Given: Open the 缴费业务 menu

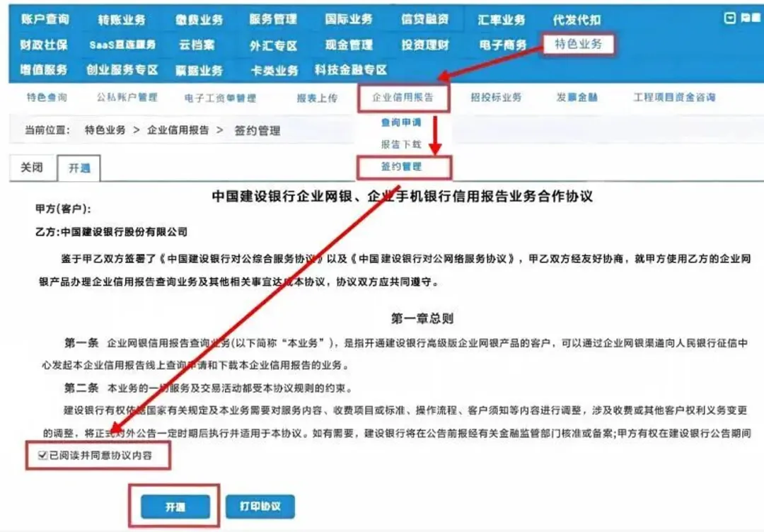Looking at the screenshot, I should point(199,20).
